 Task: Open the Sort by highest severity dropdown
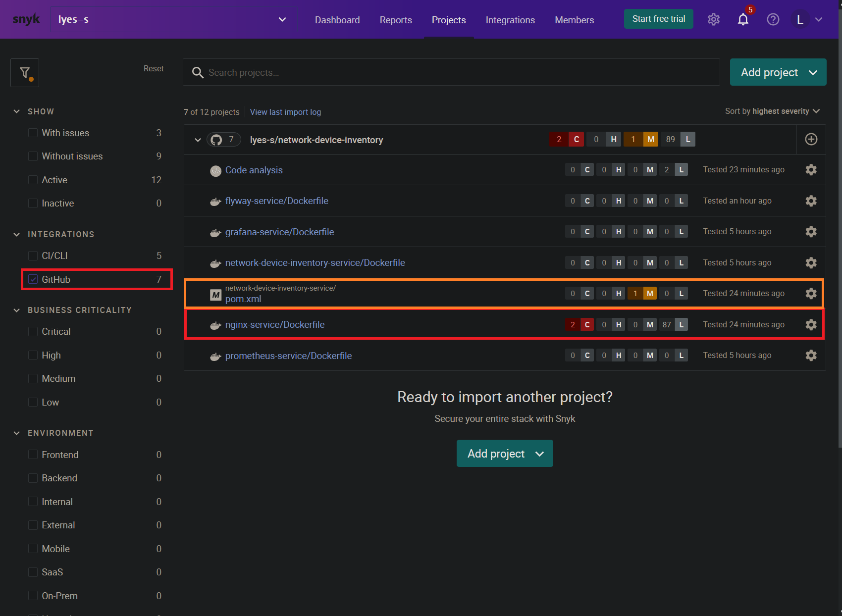(x=772, y=111)
